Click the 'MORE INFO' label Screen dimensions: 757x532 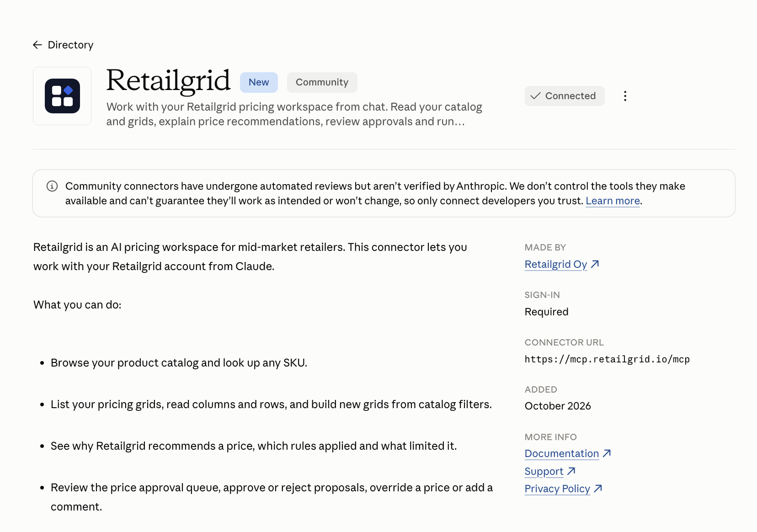click(551, 437)
